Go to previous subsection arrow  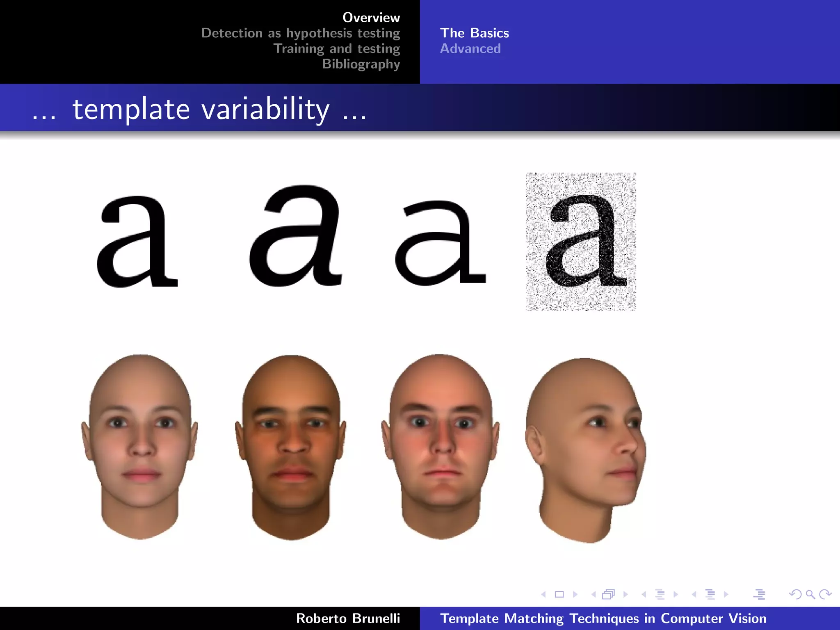click(x=644, y=594)
